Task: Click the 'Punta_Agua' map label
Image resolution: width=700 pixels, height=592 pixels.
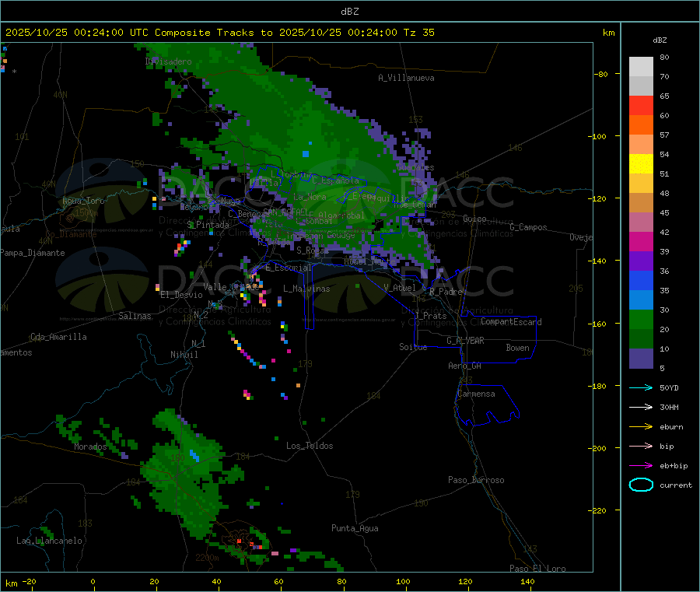Action: [x=355, y=528]
